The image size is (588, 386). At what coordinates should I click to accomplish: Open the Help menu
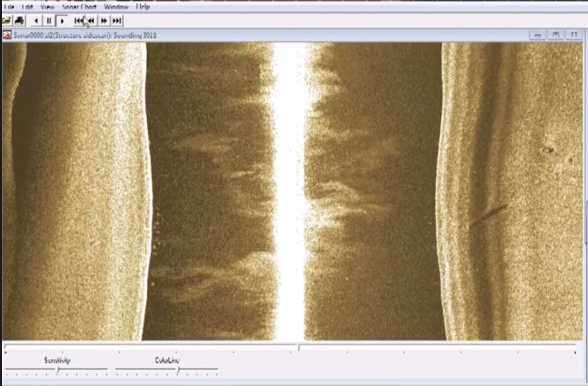[143, 7]
